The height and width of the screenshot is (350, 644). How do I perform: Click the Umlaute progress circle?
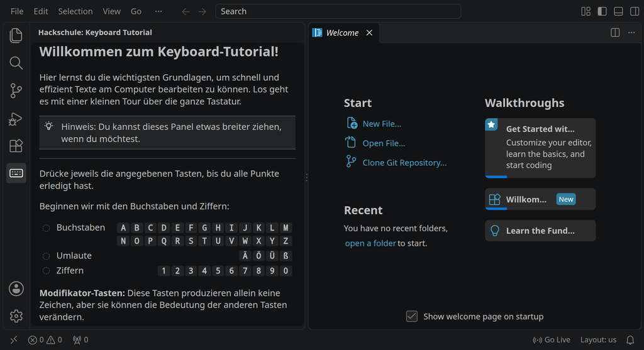[x=46, y=256]
